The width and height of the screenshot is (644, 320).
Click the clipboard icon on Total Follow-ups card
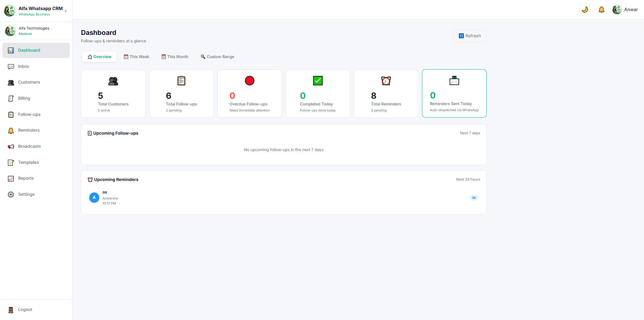(x=181, y=81)
